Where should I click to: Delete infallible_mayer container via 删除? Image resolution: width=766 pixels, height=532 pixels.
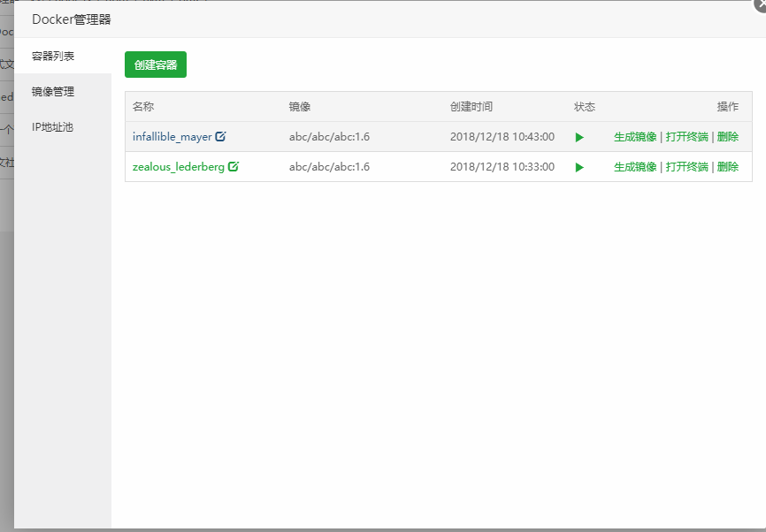coord(728,137)
